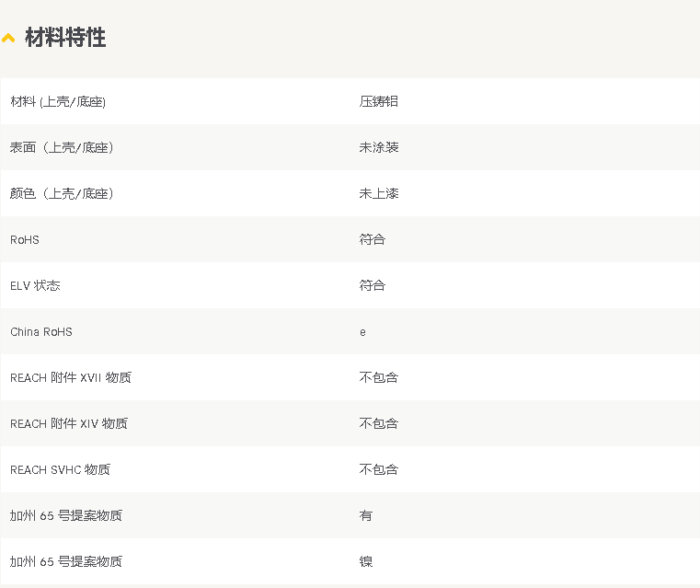This screenshot has width=700, height=588.
Task: Select the 表面（上壳/底座）row label
Action: (62, 147)
